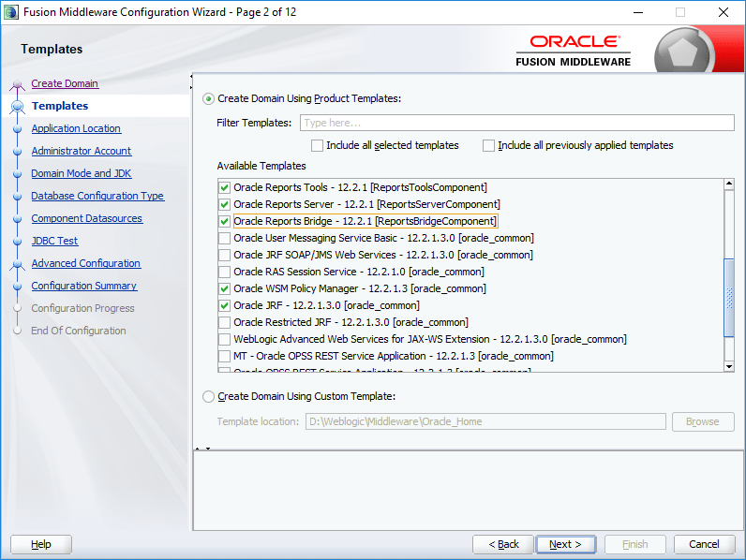Viewport: 746px width, 560px height.
Task: Go to Domain Mode and JDK step
Action: click(x=82, y=173)
